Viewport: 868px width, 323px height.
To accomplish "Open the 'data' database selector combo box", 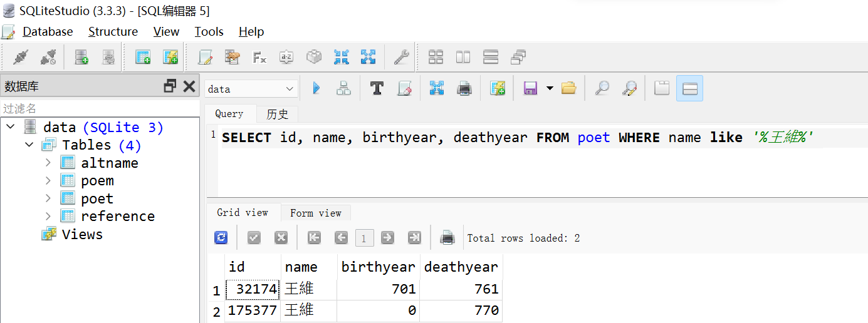I will click(x=251, y=89).
